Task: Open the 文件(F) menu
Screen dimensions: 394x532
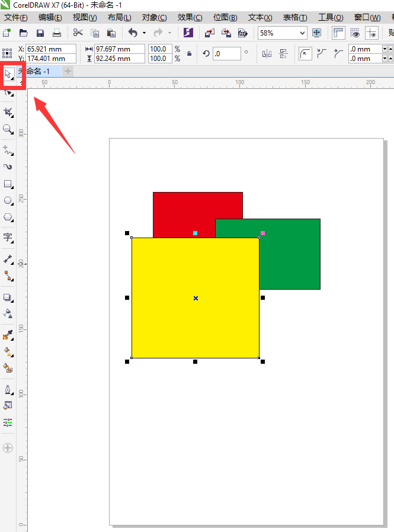Action: click(x=15, y=18)
